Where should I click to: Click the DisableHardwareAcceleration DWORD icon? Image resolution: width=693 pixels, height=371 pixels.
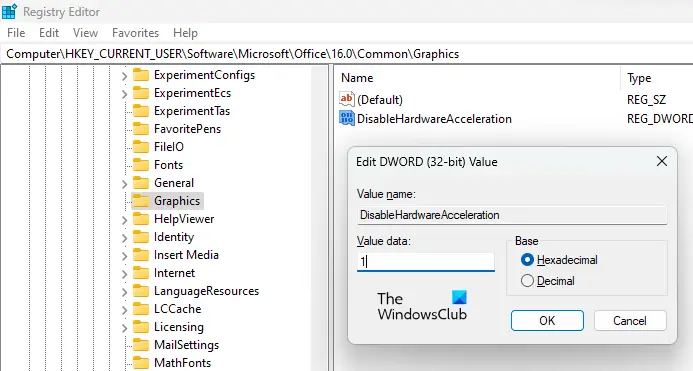[347, 118]
